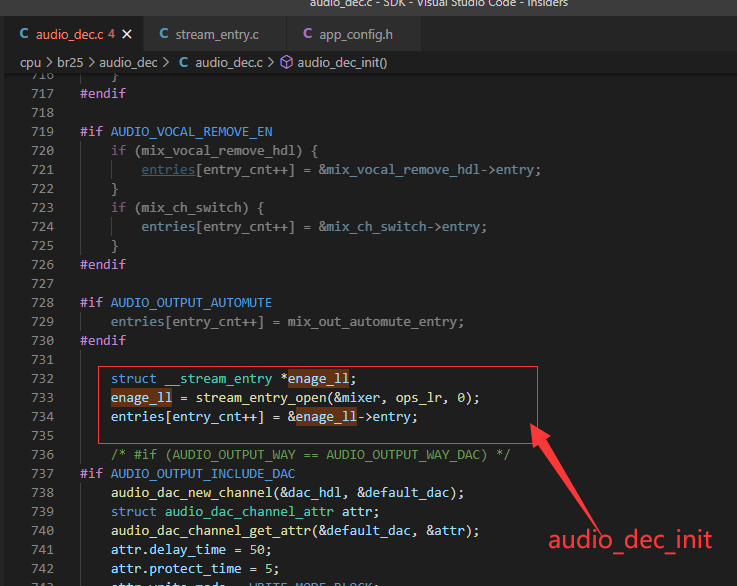Open the stream_entry.c tab
The height and width of the screenshot is (586, 737).
click(x=217, y=34)
